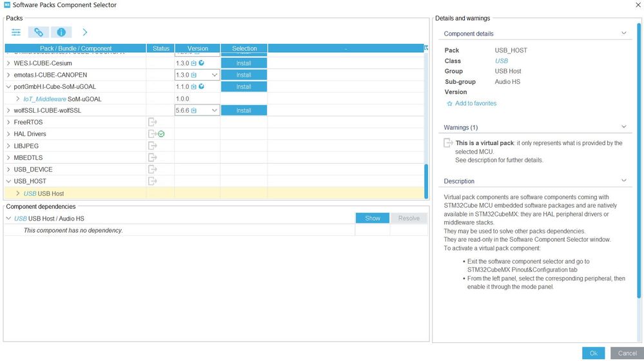Expand IoT_Middleware SoM-uGOAL bundle
This screenshot has height=361, width=644.
pyautogui.click(x=17, y=99)
